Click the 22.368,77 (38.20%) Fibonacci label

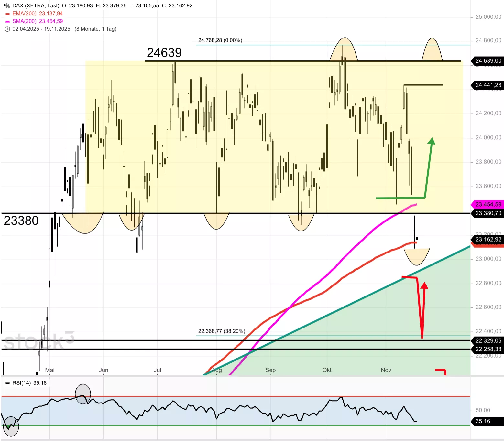coord(222,331)
